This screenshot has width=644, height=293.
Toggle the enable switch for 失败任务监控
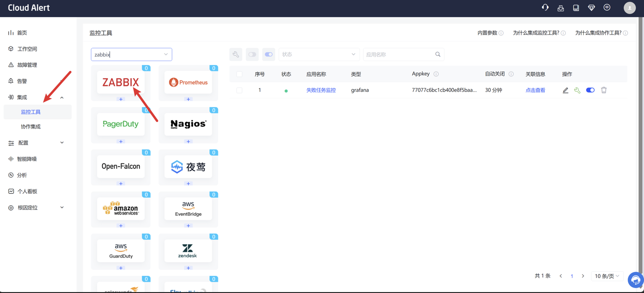click(x=591, y=90)
